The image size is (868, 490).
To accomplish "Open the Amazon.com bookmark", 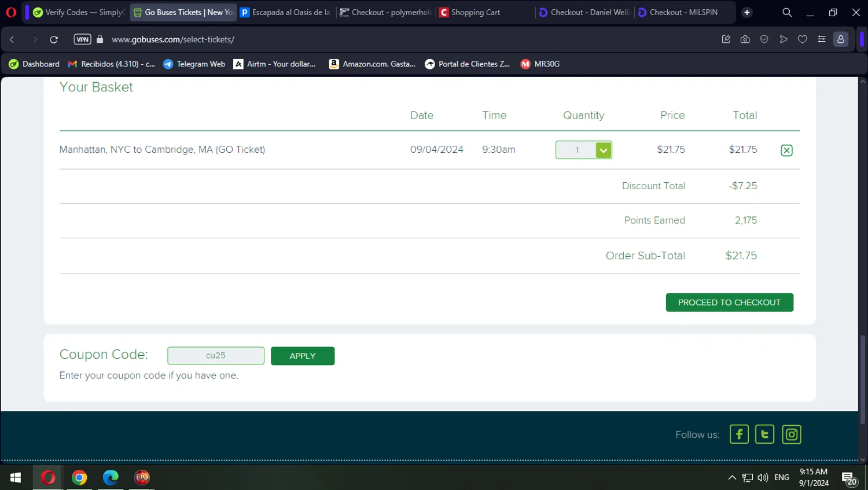I will [372, 64].
